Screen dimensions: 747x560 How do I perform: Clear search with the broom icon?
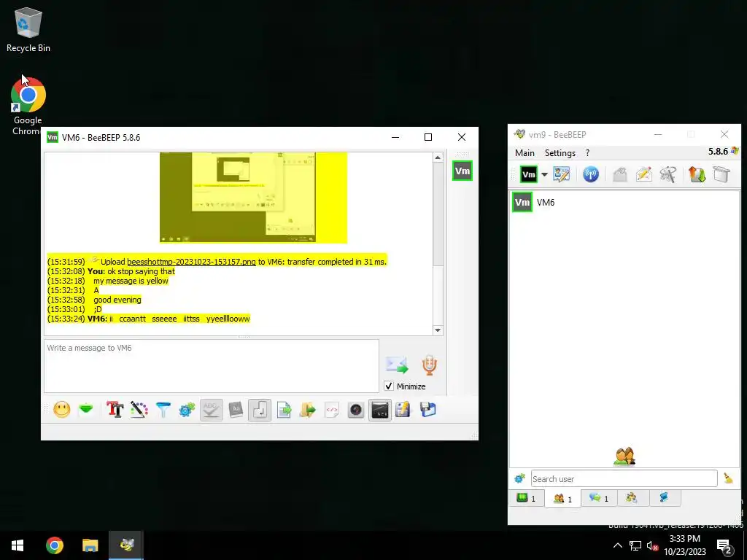tap(728, 478)
